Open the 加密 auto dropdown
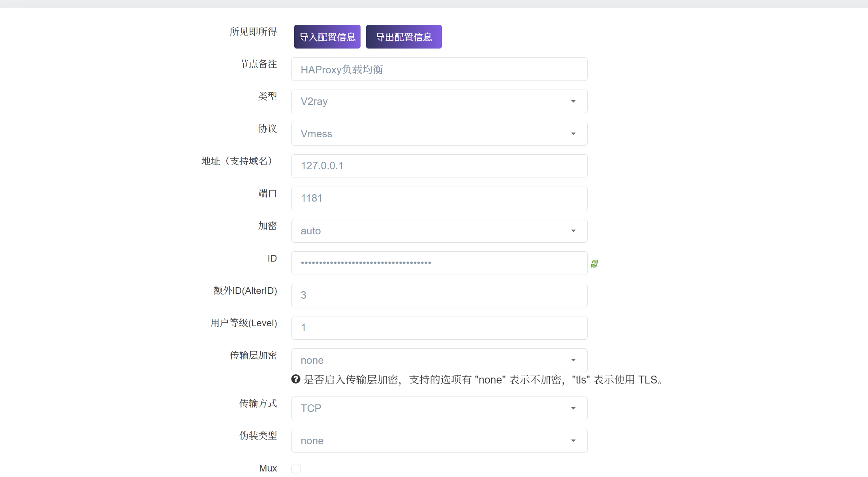The width and height of the screenshot is (868, 477). 439,231
